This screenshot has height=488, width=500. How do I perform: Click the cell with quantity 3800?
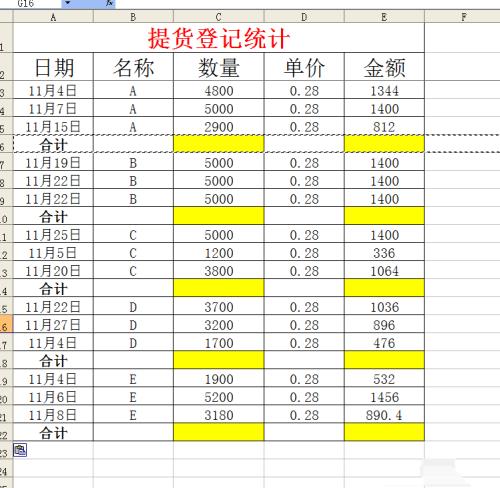click(219, 270)
